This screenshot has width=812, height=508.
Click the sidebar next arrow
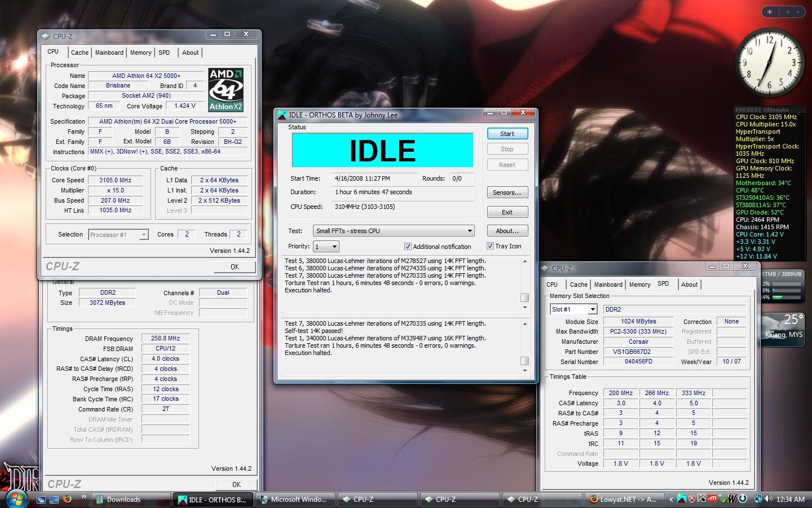[800, 11]
